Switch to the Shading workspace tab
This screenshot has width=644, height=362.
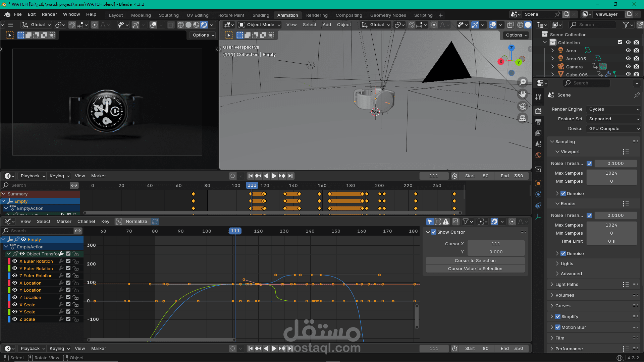pos(261,15)
